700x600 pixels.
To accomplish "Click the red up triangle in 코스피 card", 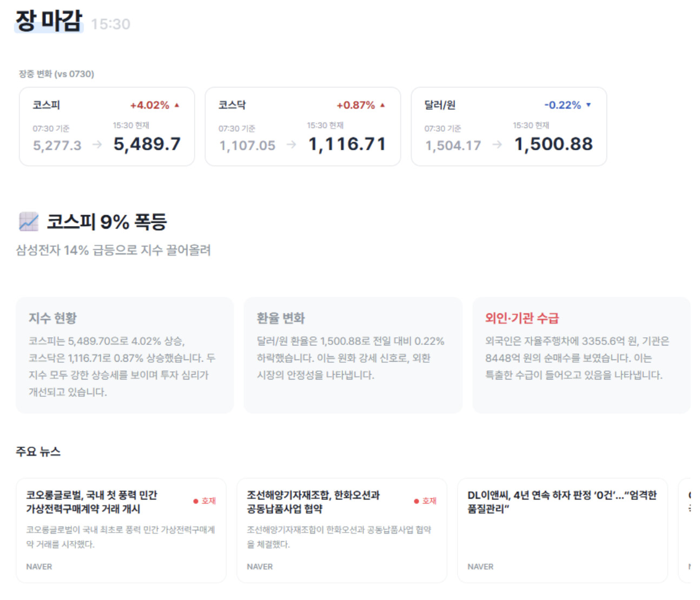I will (x=177, y=105).
